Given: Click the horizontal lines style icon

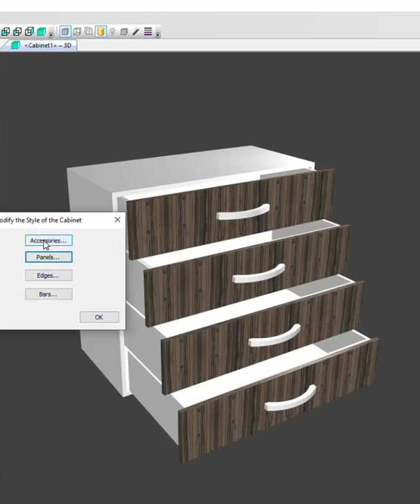Looking at the screenshot, I should pos(148,31).
